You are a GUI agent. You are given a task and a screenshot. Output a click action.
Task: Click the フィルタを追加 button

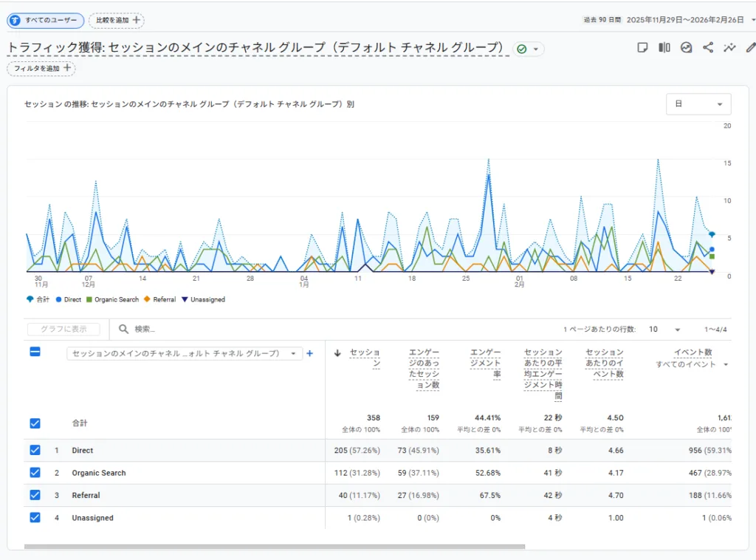[41, 68]
